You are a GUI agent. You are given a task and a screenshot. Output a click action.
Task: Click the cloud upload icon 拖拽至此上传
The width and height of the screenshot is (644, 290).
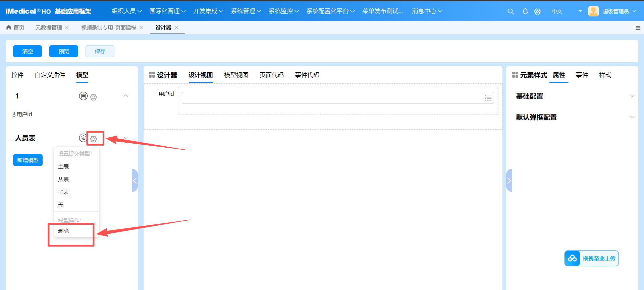coord(572,259)
